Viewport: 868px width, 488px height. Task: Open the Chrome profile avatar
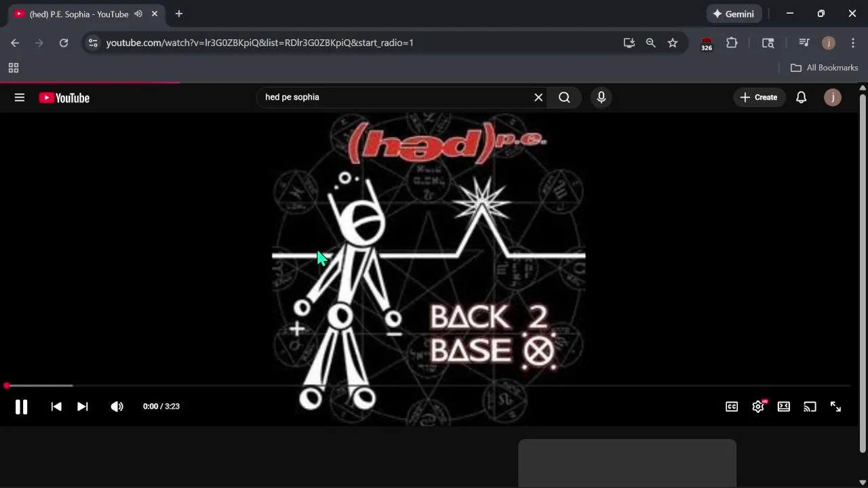[x=829, y=43]
